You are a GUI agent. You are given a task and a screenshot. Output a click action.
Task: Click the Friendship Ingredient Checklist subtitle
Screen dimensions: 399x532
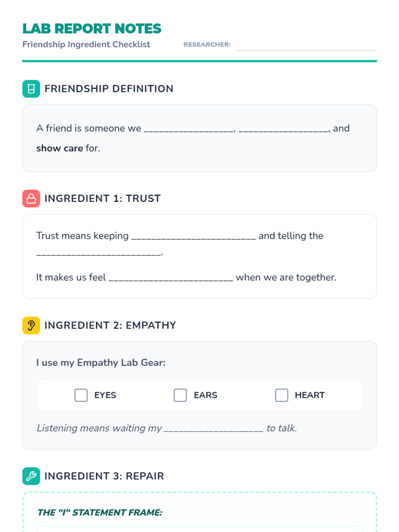click(86, 45)
